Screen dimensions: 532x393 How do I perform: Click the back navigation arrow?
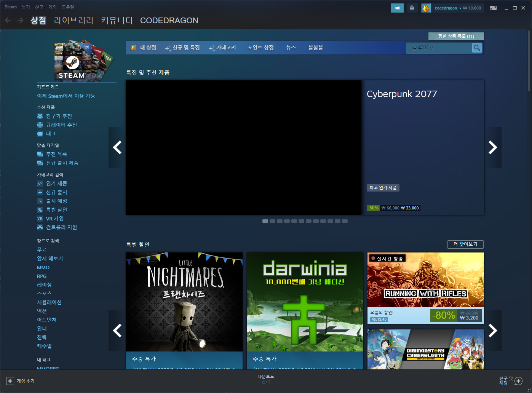pos(8,21)
